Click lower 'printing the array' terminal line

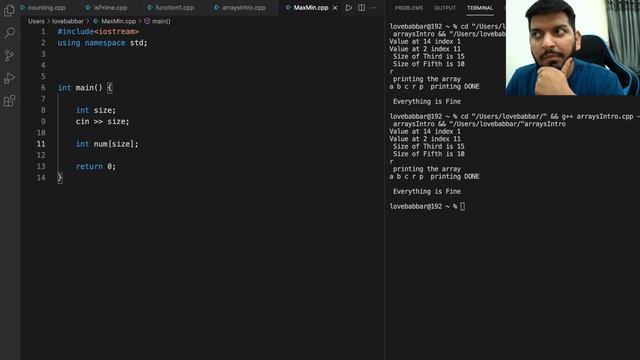coord(427,169)
